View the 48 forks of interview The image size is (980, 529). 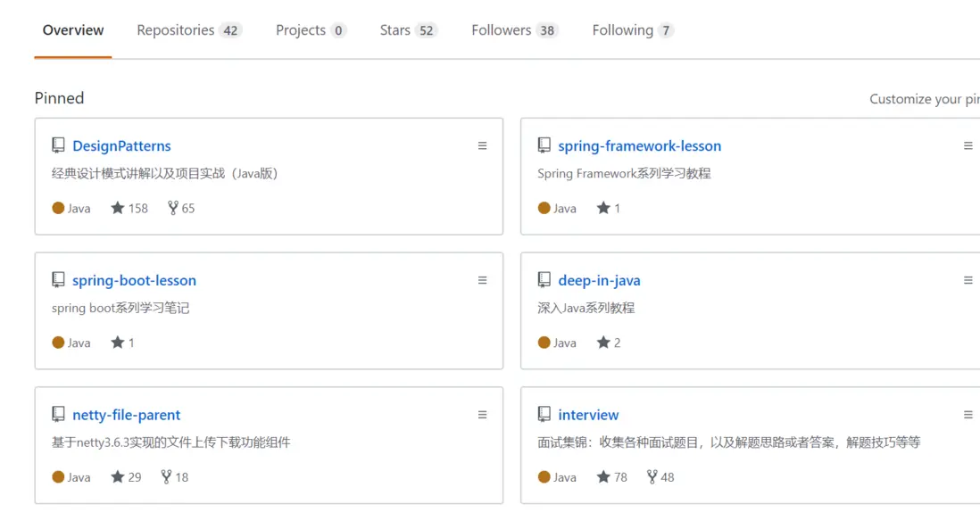[x=660, y=477]
